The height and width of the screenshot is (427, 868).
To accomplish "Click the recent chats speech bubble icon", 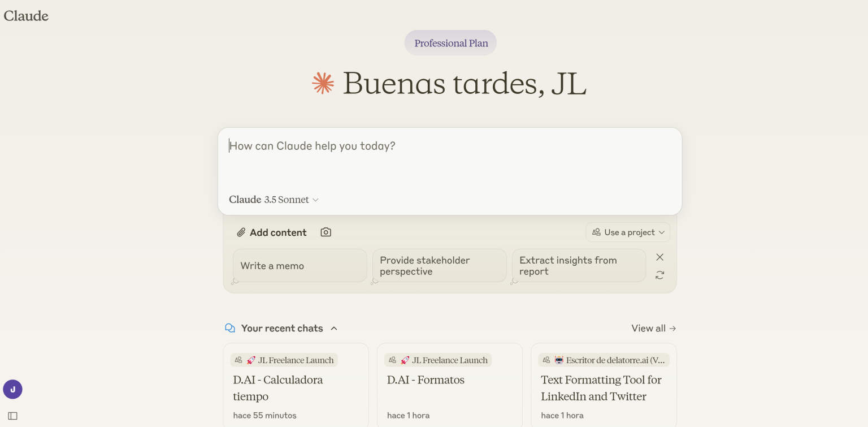I will [x=230, y=328].
